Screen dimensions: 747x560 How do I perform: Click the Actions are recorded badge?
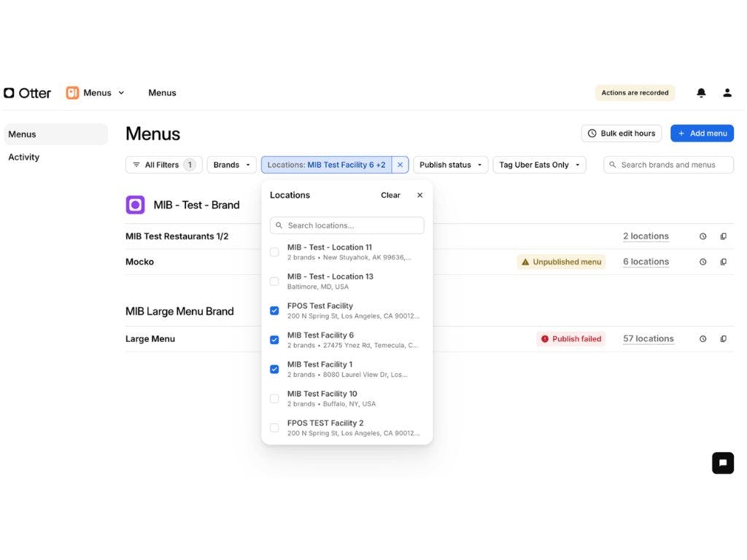635,93
